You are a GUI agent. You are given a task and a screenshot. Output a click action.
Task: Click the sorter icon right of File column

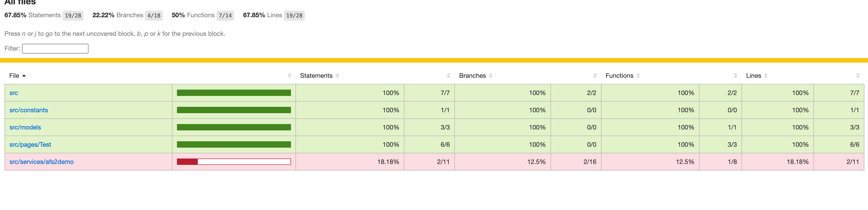(x=289, y=76)
